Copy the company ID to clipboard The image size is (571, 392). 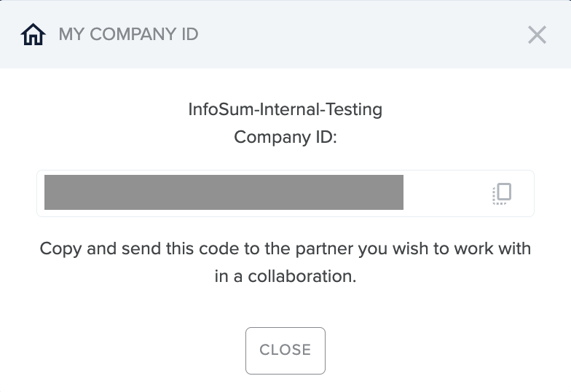click(502, 194)
